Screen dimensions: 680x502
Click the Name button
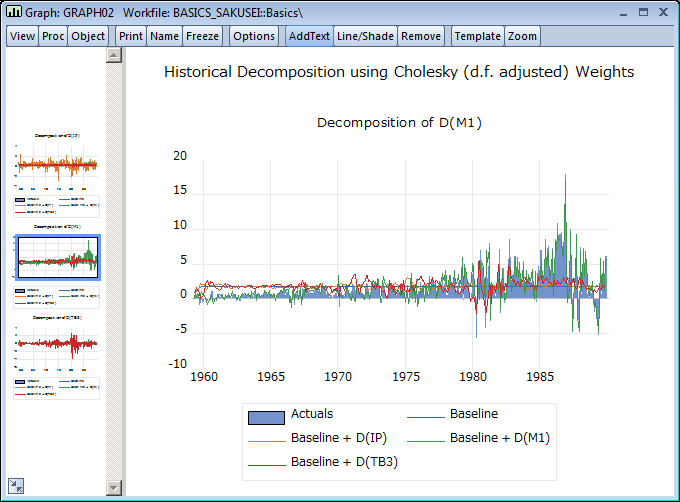pos(164,36)
